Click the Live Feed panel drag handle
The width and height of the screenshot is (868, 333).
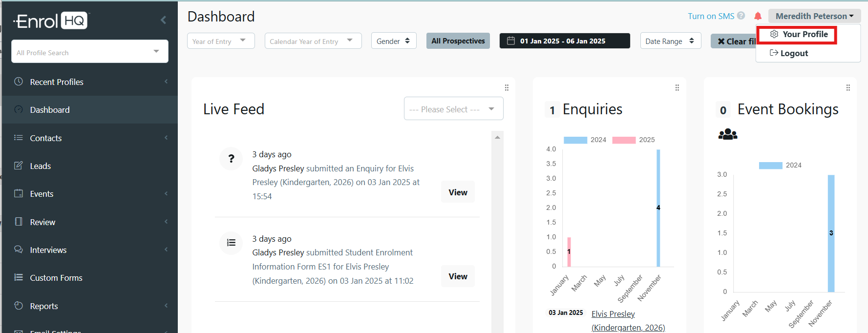(507, 88)
